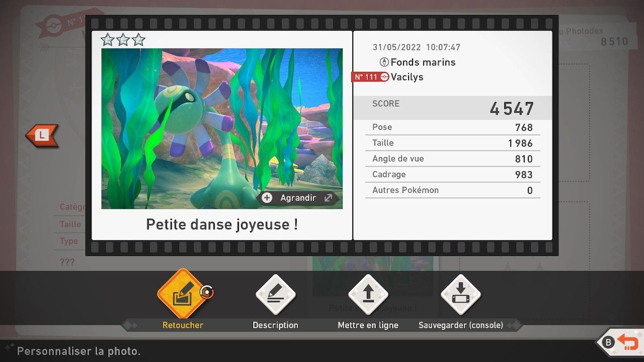Choose the Sauvegarder (console) label

pyautogui.click(x=460, y=325)
